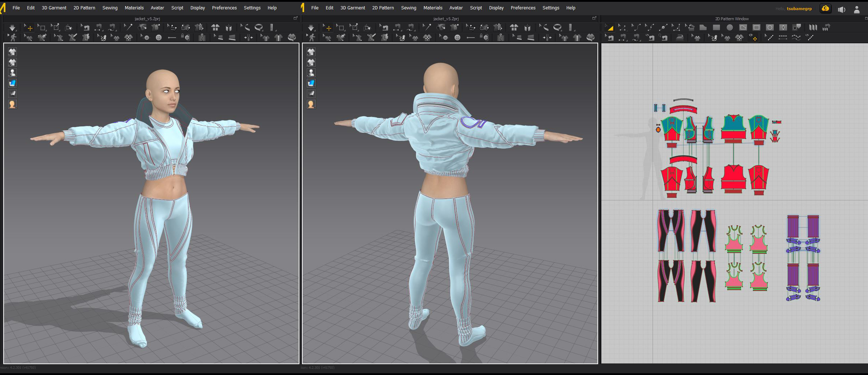Open the user account icon at top right

pyautogui.click(x=856, y=9)
